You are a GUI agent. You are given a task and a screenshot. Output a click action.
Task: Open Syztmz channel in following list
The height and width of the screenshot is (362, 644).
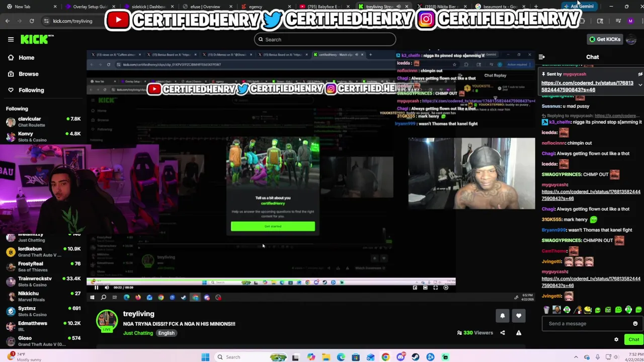pyautogui.click(x=43, y=311)
